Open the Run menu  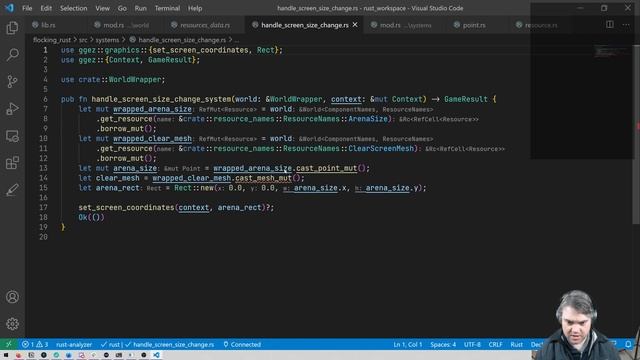[140, 8]
